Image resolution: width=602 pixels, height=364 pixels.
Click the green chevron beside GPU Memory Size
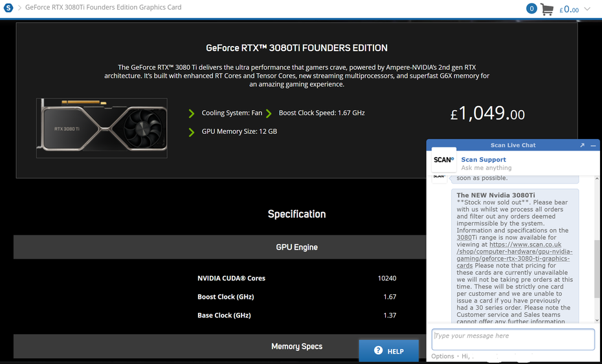(x=191, y=133)
